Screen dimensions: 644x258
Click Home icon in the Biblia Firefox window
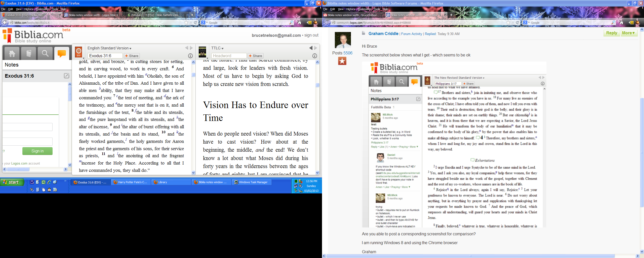pos(299,23)
